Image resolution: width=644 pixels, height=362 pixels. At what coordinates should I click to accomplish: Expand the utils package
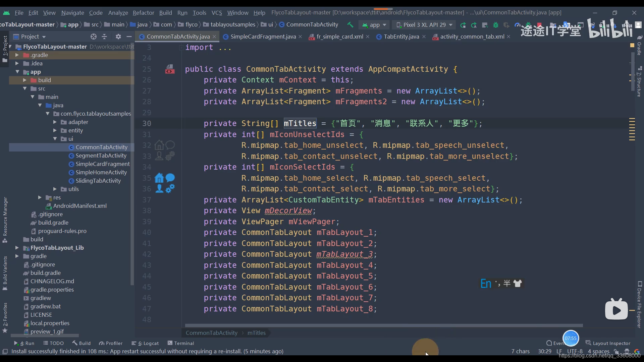[55, 189]
